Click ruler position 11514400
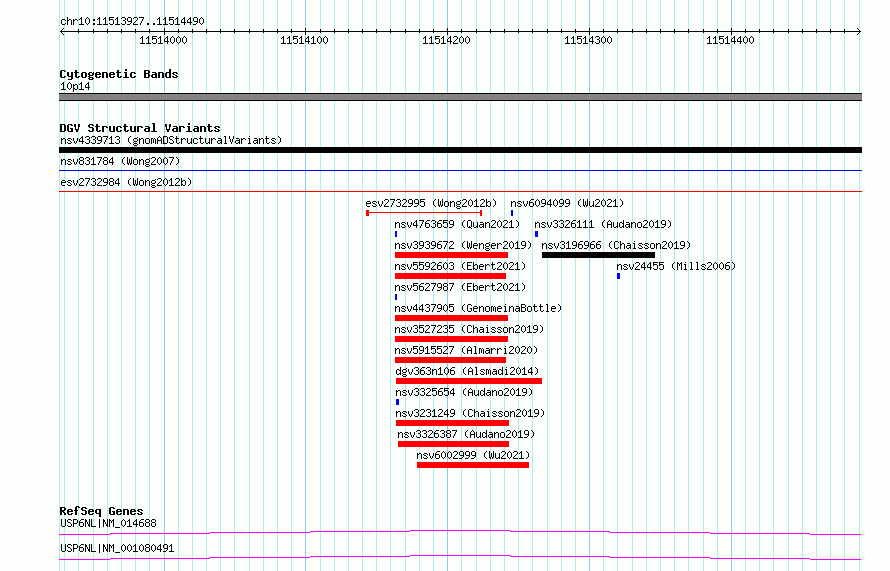This screenshot has height=571, width=890. (x=730, y=40)
